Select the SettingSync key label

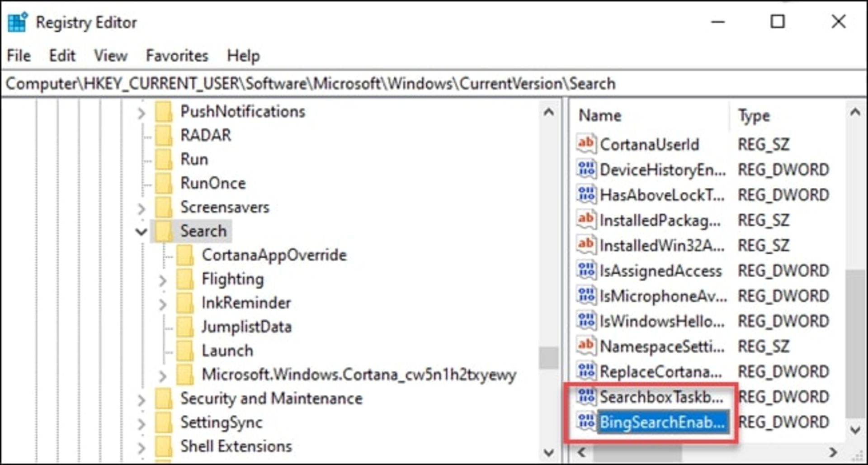pos(222,422)
